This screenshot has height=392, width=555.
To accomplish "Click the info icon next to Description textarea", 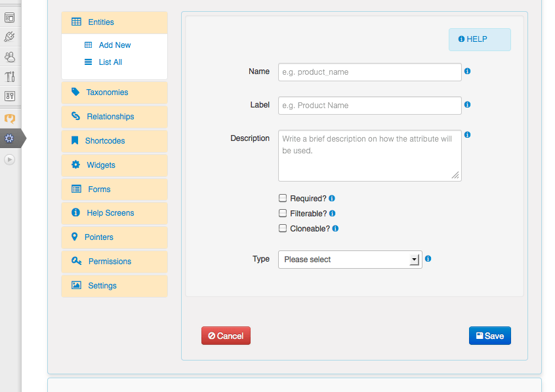I will pyautogui.click(x=467, y=134).
